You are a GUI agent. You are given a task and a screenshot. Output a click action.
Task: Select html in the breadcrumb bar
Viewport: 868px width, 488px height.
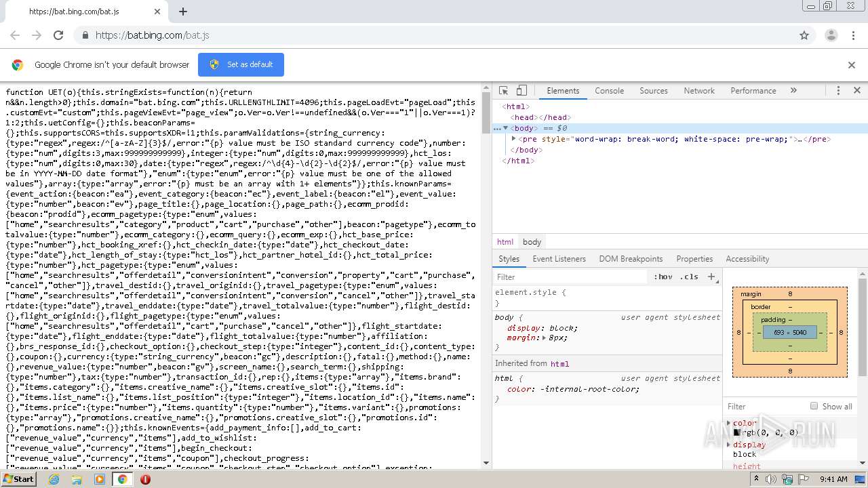click(x=505, y=242)
